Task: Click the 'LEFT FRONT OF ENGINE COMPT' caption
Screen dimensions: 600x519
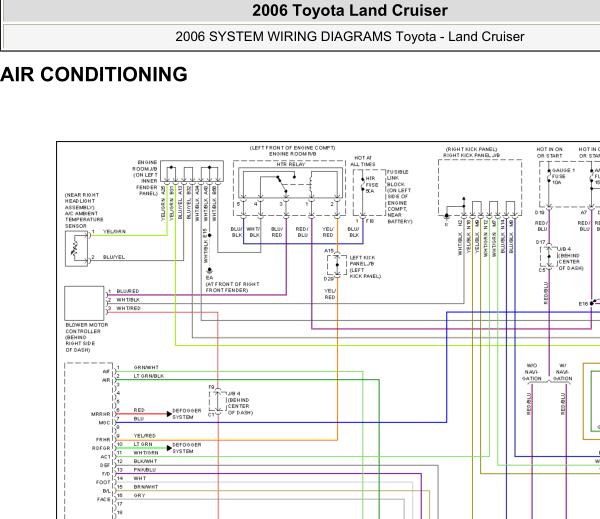Action: [x=292, y=148]
